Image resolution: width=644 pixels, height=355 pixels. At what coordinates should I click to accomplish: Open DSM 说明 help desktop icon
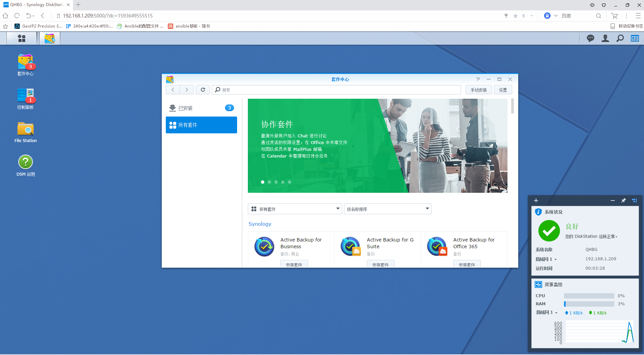tap(26, 166)
